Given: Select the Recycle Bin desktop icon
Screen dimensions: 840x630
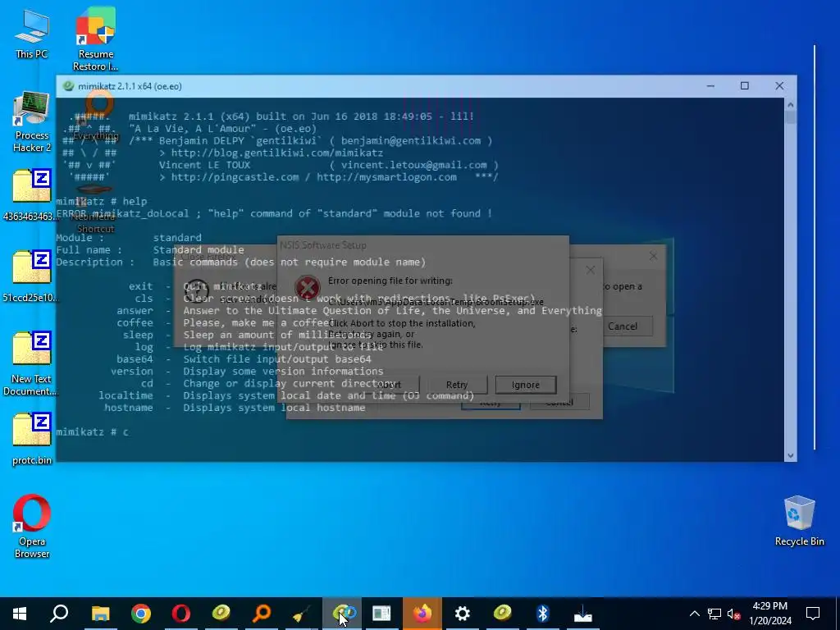Looking at the screenshot, I should coord(799,521).
